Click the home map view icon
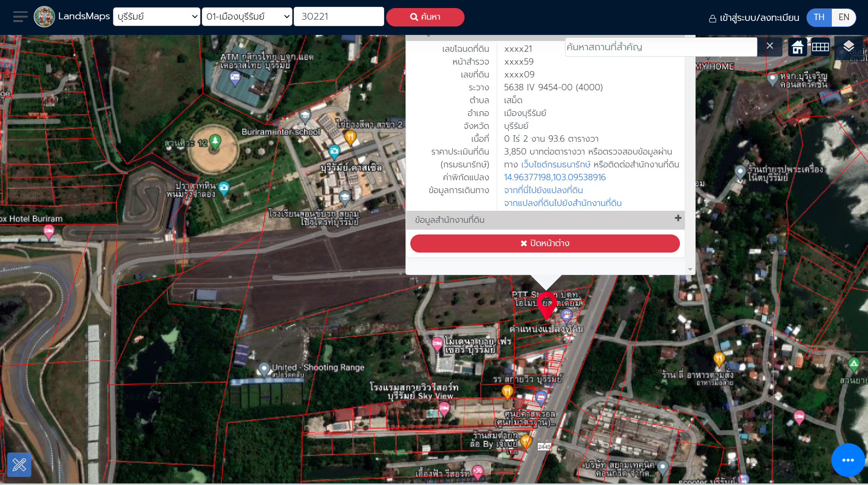This screenshot has height=485, width=868. 797,47
